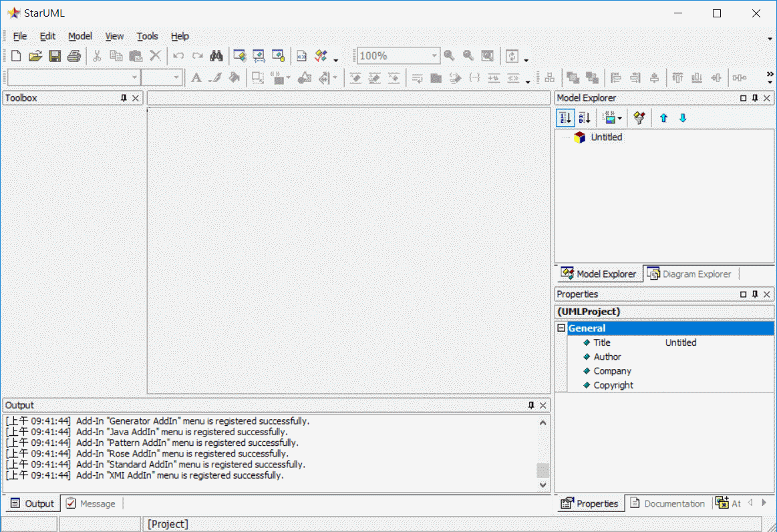Close the Output panel
Screen dimensions: 777x532
pyautogui.click(x=543, y=405)
